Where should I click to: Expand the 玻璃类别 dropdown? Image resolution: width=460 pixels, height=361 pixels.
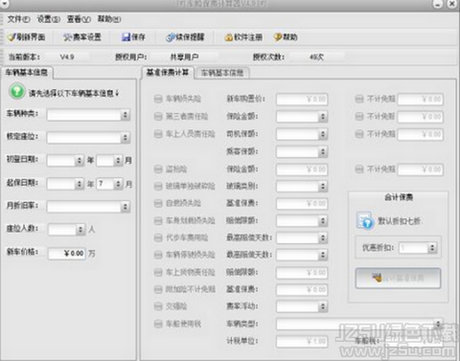pyautogui.click(x=302, y=186)
